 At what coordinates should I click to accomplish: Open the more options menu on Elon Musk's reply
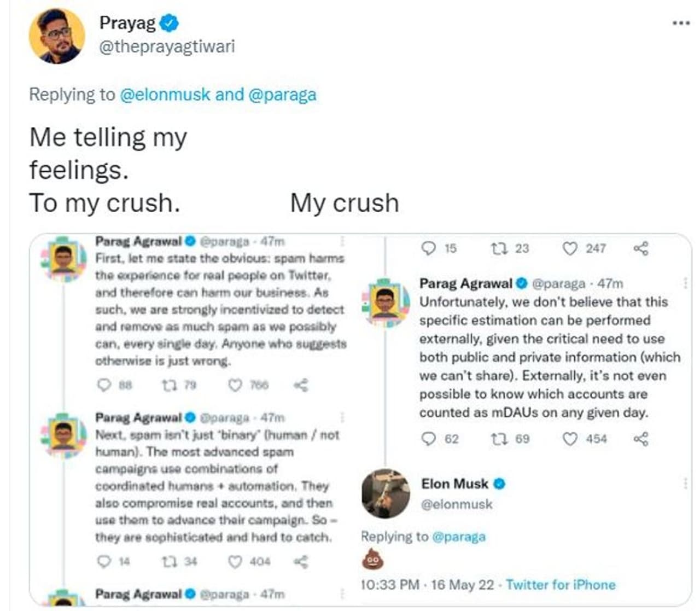685,483
